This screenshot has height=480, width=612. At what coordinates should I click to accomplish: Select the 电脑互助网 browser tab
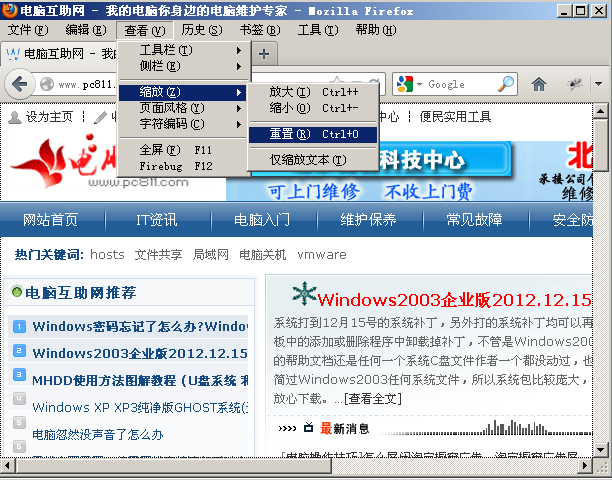[x=59, y=53]
